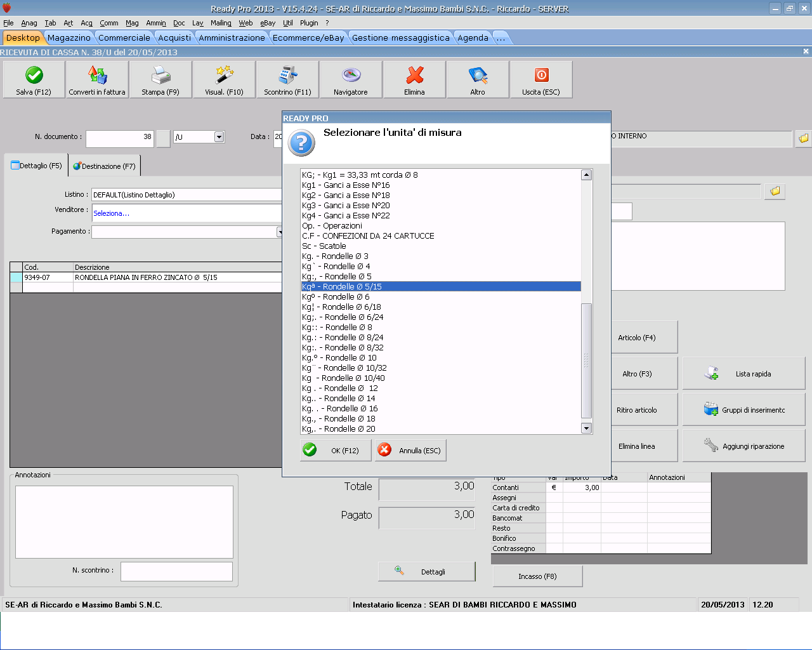This screenshot has height=650, width=812.
Task: Switch to the Gestione messaggistica tab
Action: (401, 38)
